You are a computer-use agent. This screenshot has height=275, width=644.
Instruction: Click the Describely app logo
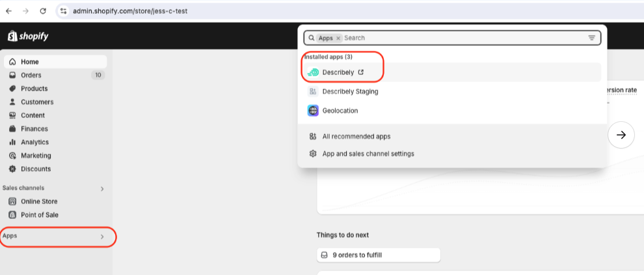click(313, 72)
